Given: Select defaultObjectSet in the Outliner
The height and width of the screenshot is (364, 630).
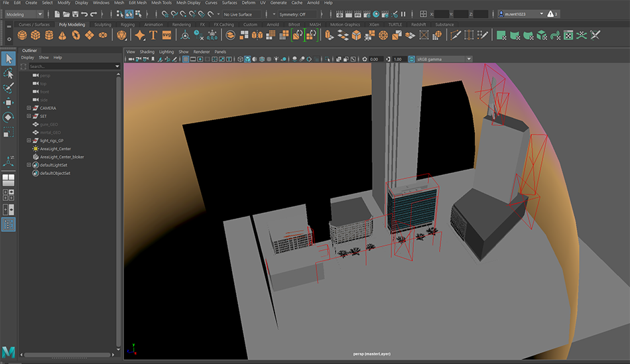Looking at the screenshot, I should (x=55, y=173).
